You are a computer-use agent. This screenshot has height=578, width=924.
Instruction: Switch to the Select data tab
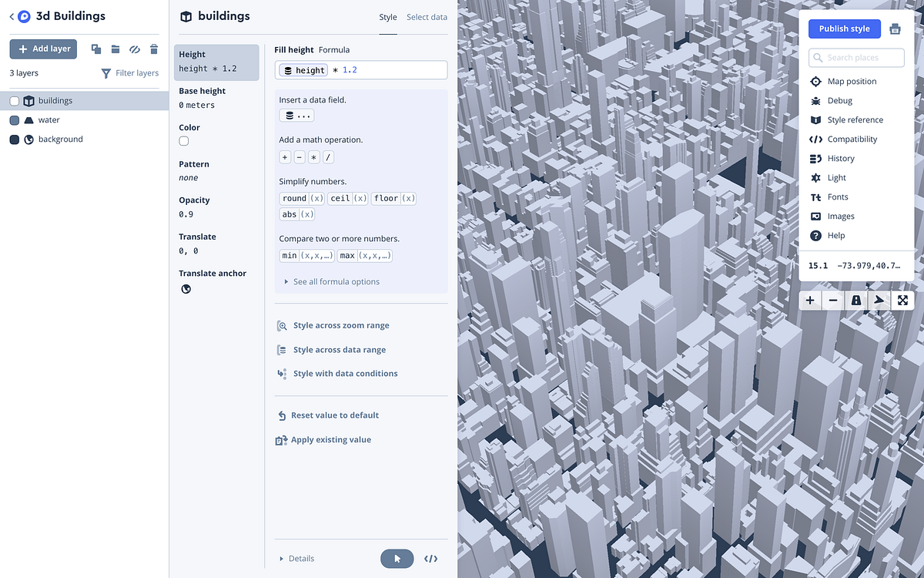427,16
